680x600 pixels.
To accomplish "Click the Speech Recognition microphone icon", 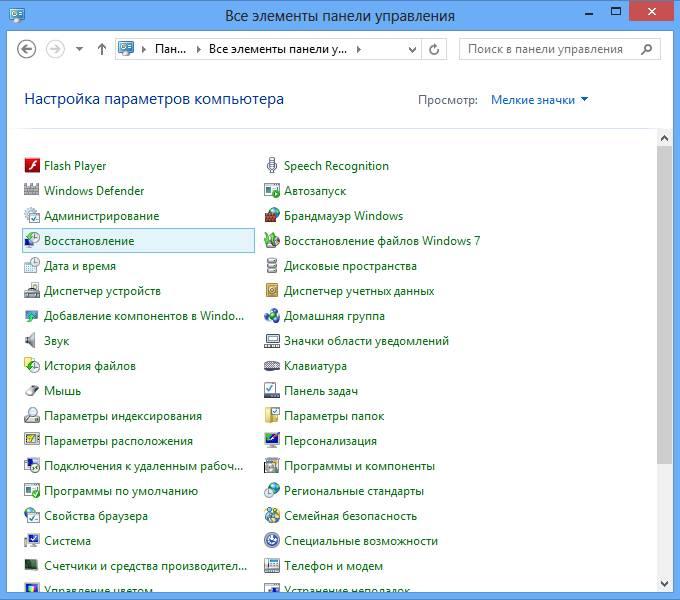I will (272, 166).
